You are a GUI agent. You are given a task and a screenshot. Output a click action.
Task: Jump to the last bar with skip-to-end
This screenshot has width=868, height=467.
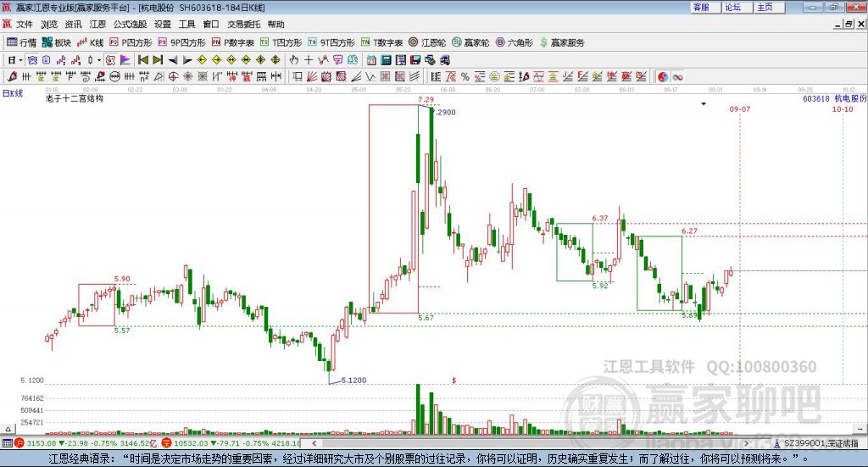[x=158, y=60]
